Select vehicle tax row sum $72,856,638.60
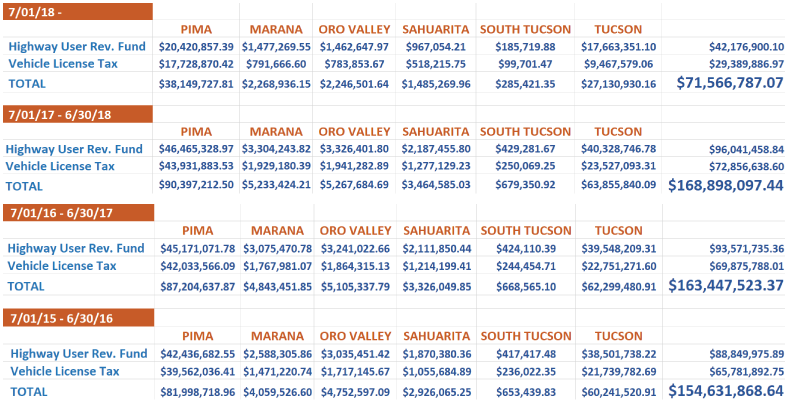Viewport: 800px width, 413px height. [x=741, y=166]
